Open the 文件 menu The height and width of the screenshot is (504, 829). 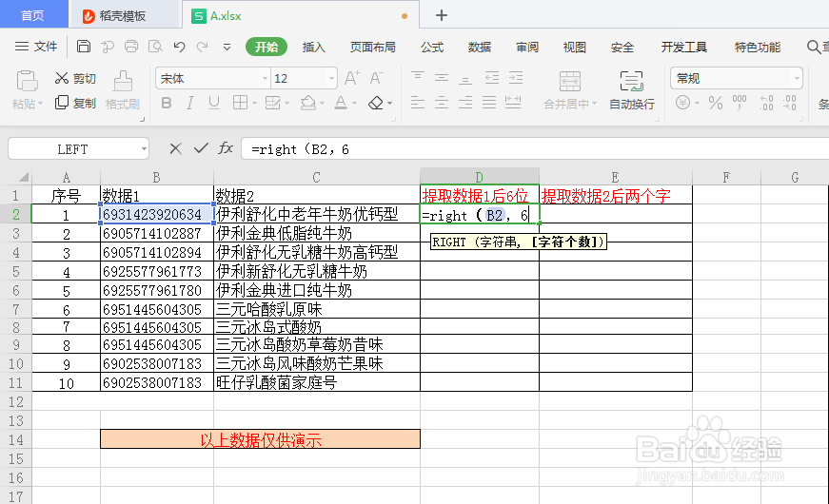(x=36, y=47)
